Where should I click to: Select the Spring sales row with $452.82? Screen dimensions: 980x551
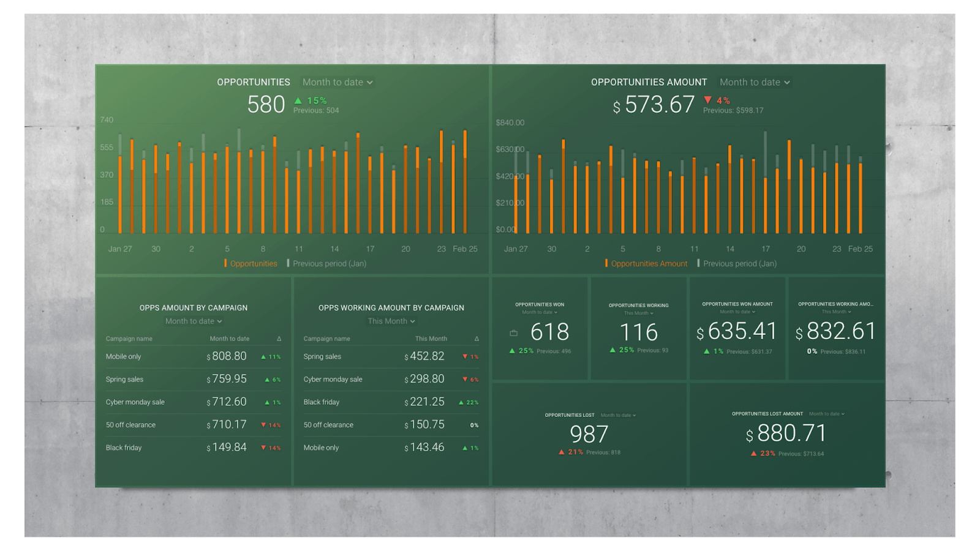(391, 356)
